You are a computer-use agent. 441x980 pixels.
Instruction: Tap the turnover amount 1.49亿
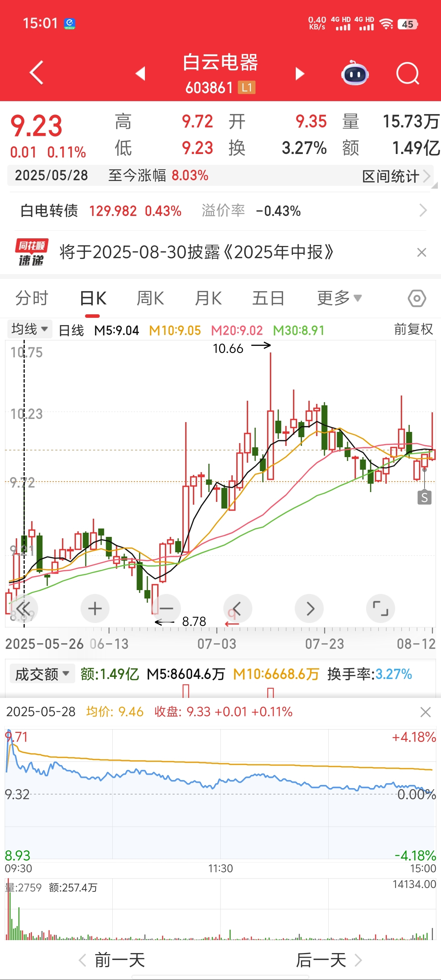(416, 148)
